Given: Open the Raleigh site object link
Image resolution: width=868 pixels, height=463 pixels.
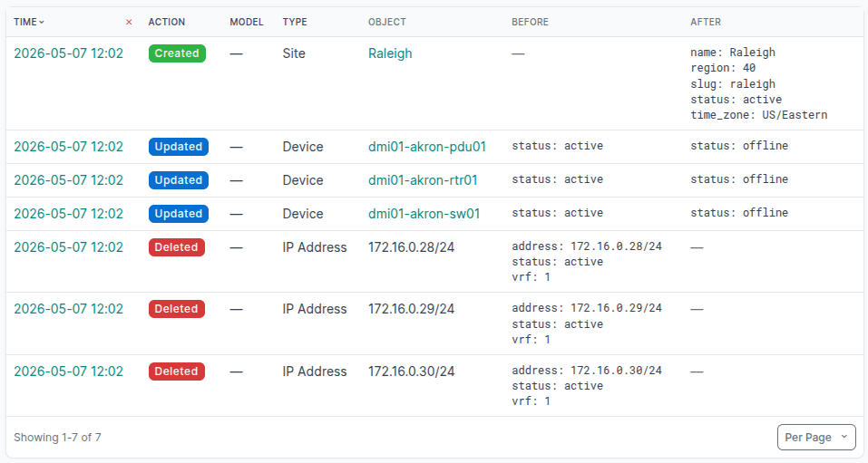Looking at the screenshot, I should (390, 53).
